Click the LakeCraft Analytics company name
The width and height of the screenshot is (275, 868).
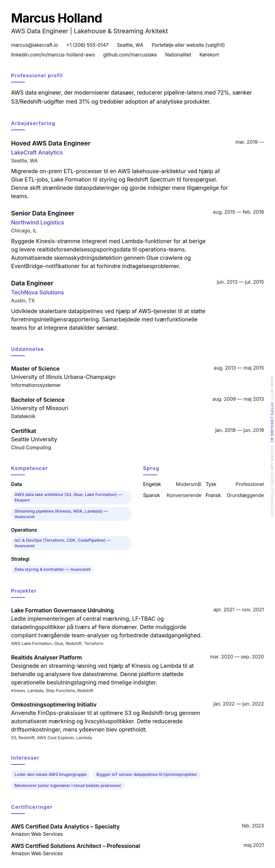pos(37,152)
